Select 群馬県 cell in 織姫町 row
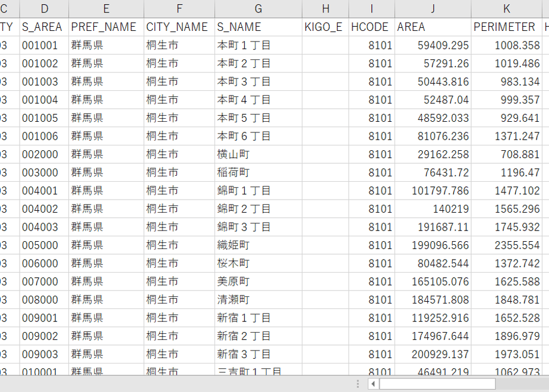Viewport: 549px width, 392px height. [106, 245]
